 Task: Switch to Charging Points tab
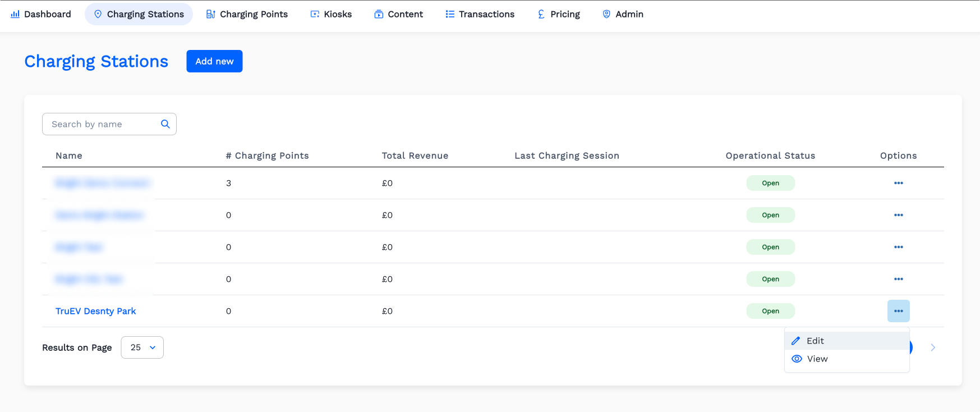tap(247, 14)
